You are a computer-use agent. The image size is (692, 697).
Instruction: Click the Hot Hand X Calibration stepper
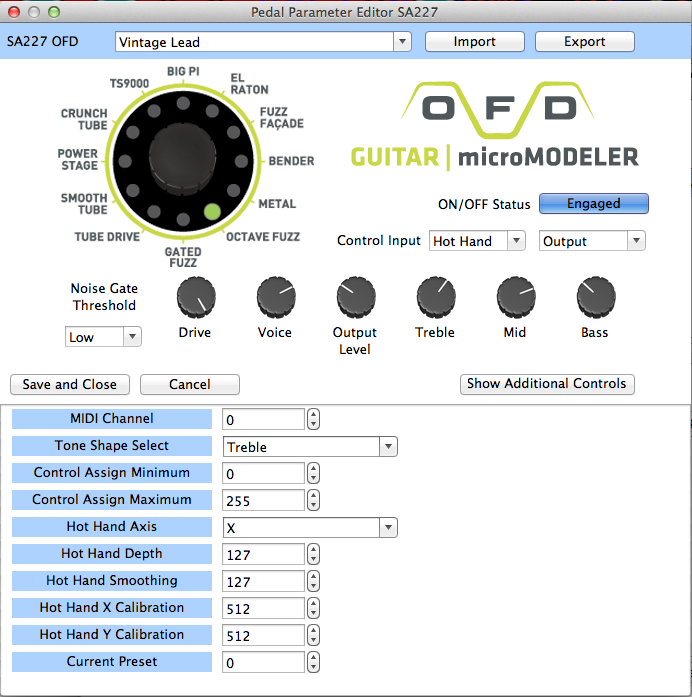click(313, 608)
